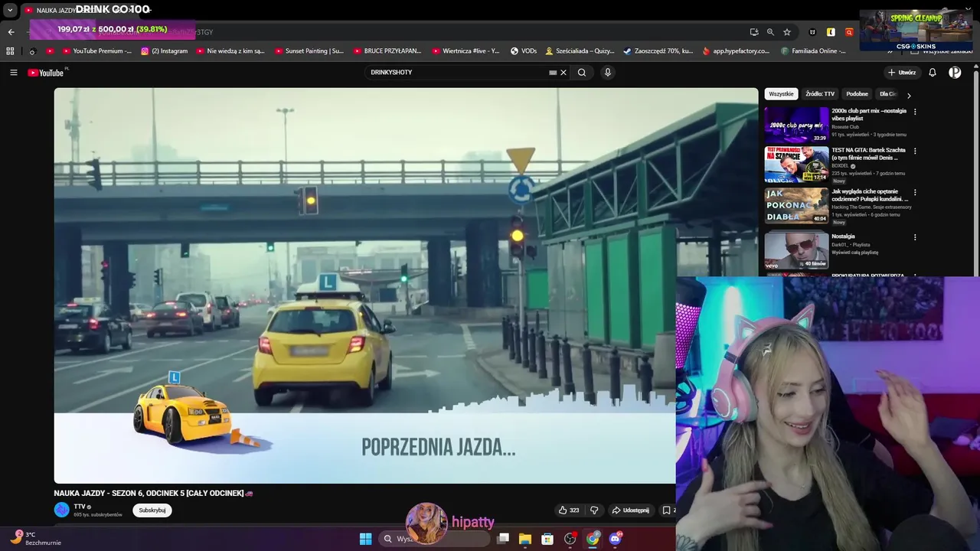Open TEST NA GITA video thumbnail

[x=796, y=165]
